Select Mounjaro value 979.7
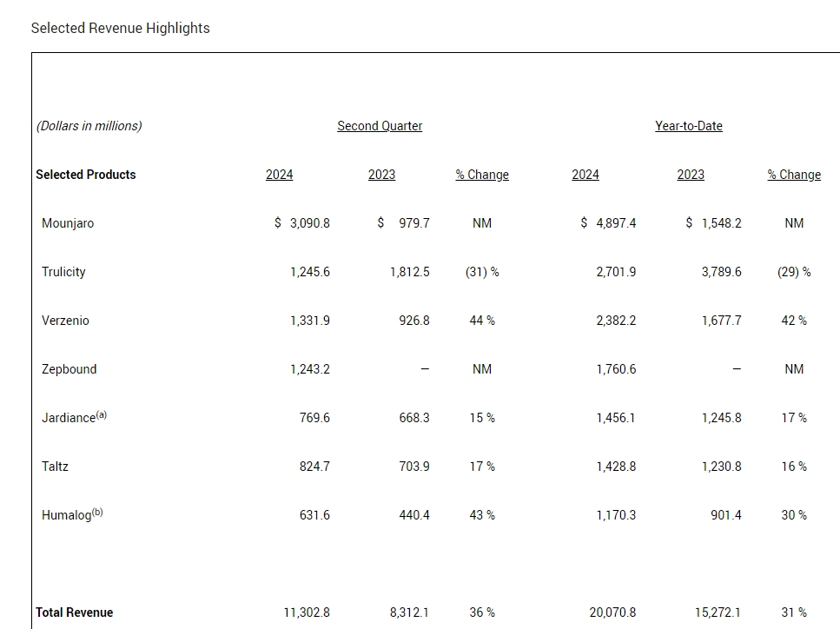The width and height of the screenshot is (840, 629). coord(414,223)
